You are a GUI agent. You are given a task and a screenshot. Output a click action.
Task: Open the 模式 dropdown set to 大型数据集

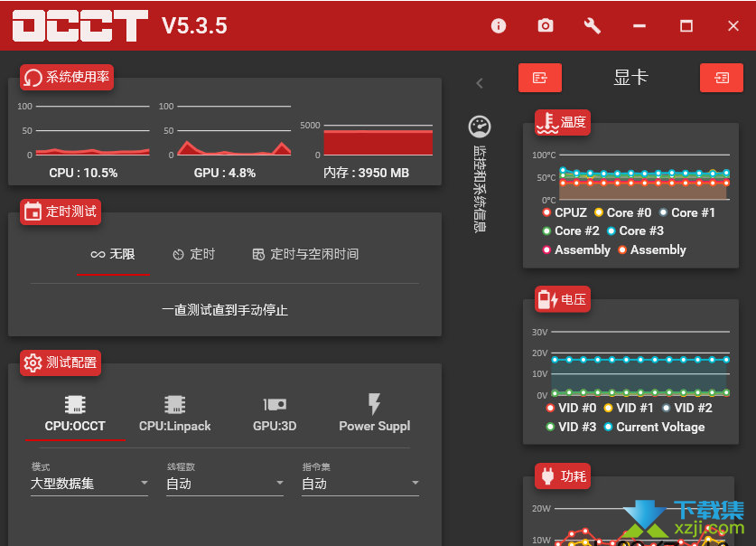(x=89, y=484)
